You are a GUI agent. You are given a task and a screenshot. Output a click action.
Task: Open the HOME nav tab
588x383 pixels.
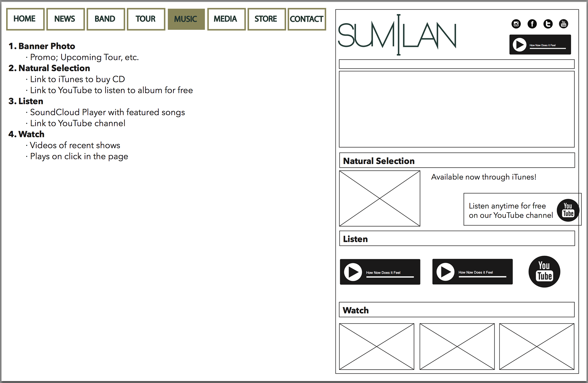pyautogui.click(x=25, y=19)
